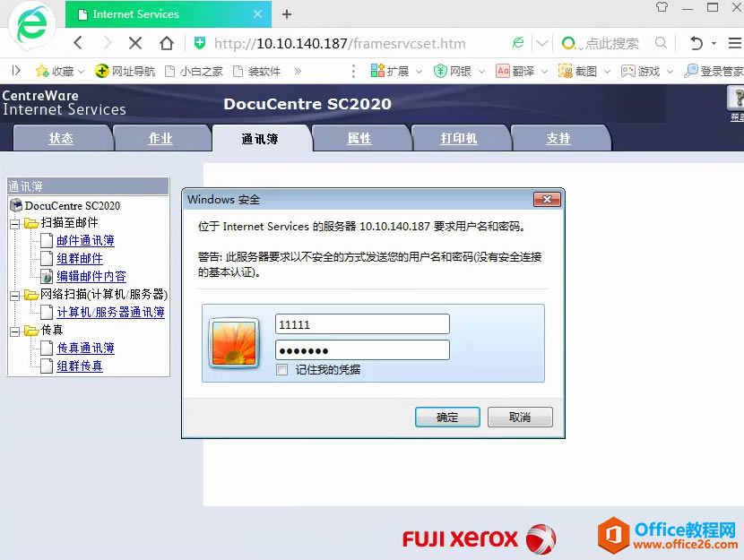This screenshot has height=560, width=744.
Task: Toggle the bookmarks sidebar arrow icon
Action: click(16, 71)
